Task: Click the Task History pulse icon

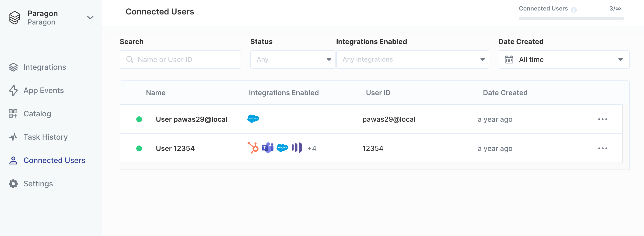Action: coord(13,137)
